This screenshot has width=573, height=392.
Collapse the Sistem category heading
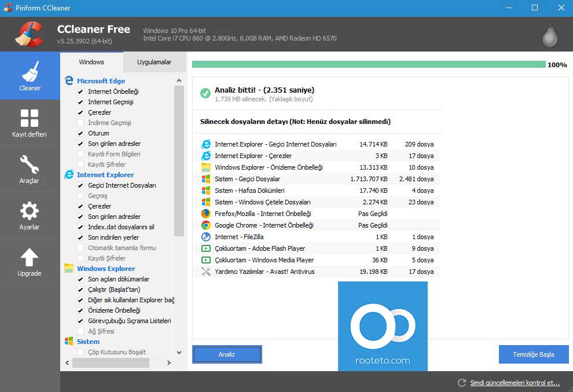coord(88,342)
